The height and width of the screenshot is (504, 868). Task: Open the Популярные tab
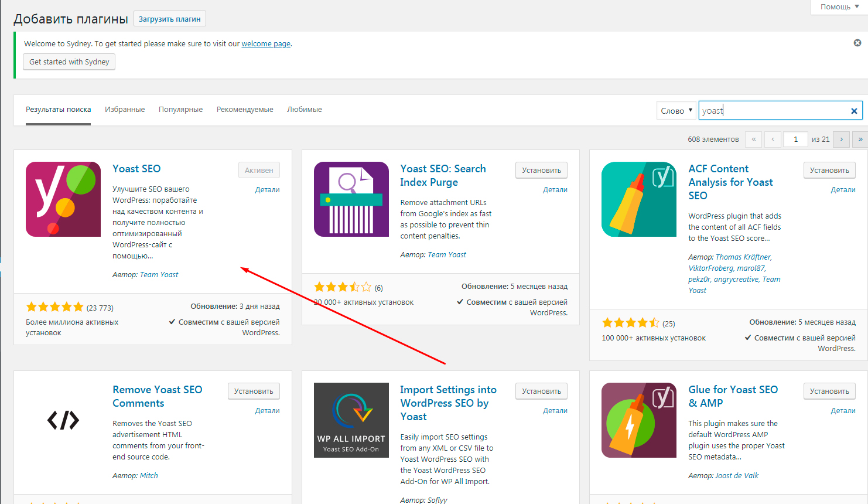pos(180,110)
